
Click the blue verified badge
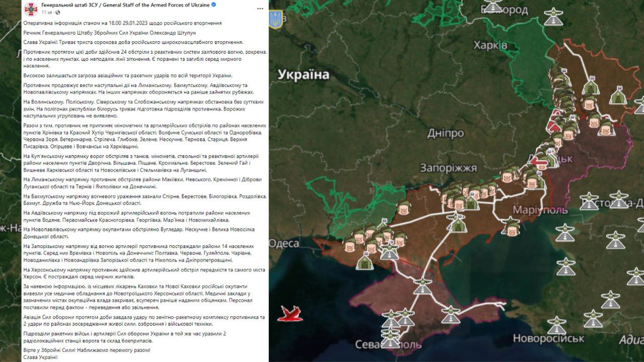coord(214,5)
